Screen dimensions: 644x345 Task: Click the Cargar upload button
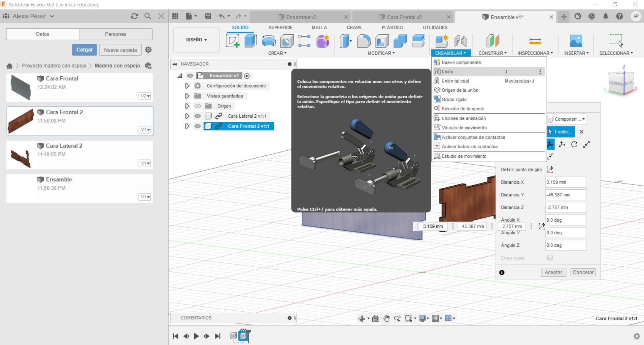pos(84,50)
